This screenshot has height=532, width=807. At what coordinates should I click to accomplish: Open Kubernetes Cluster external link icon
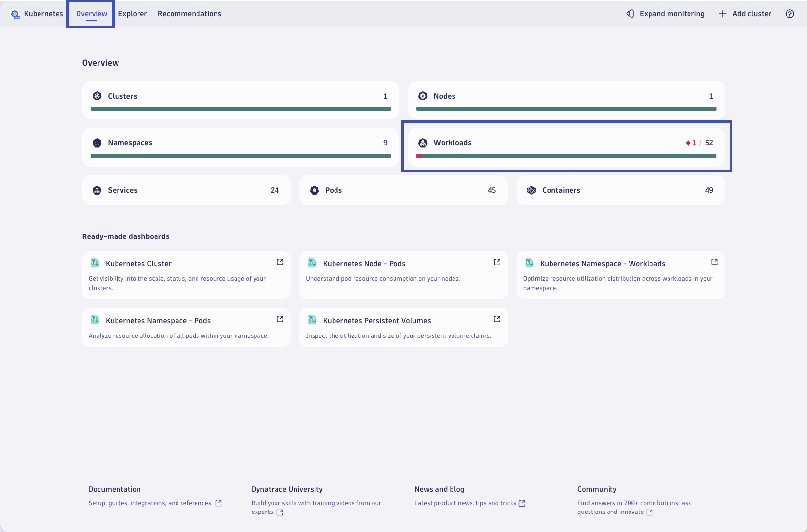tap(280, 262)
